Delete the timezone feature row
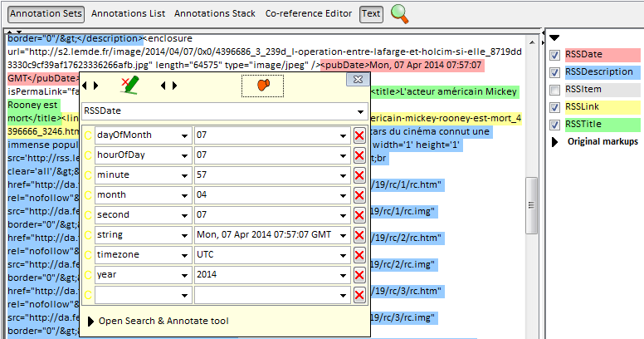 coord(359,254)
